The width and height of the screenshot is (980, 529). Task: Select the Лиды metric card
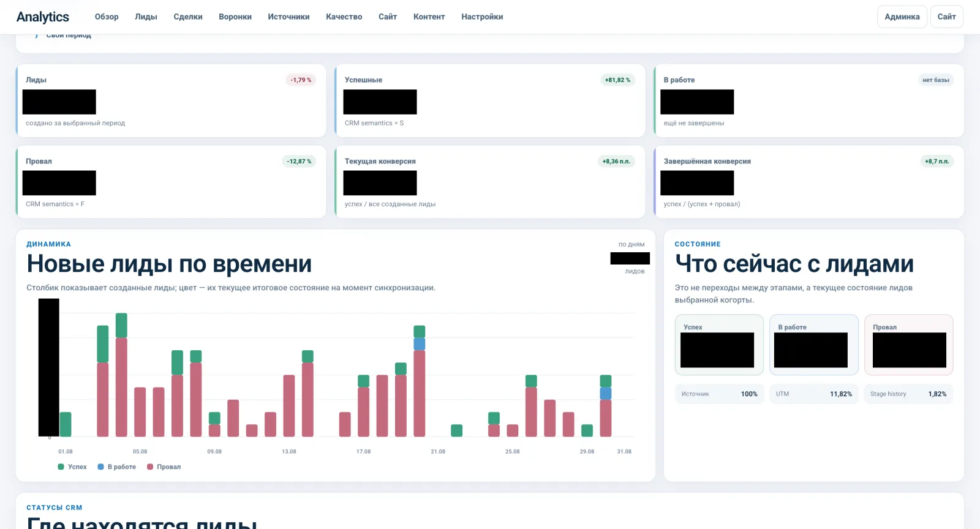pyautogui.click(x=171, y=100)
